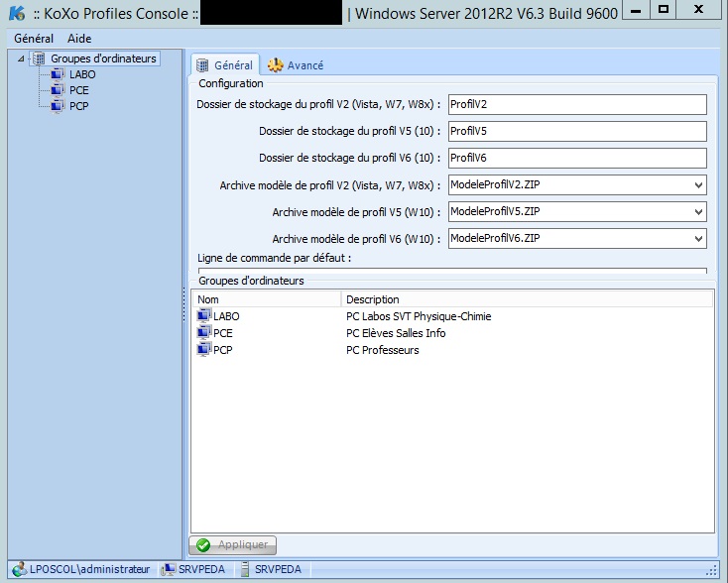Click description PC Elèves Salles Info
The width and height of the screenshot is (728, 583).
396,333
